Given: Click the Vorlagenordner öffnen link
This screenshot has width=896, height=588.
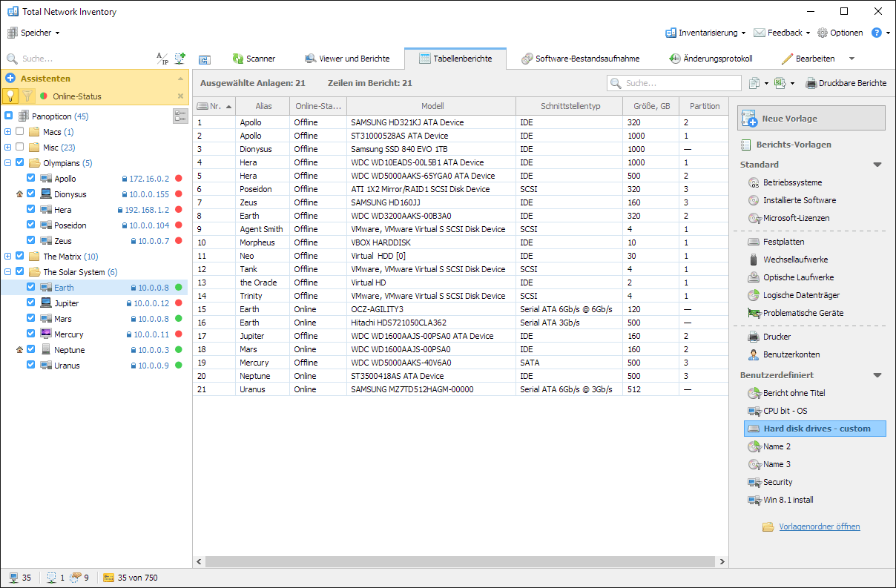Looking at the screenshot, I should click(819, 526).
